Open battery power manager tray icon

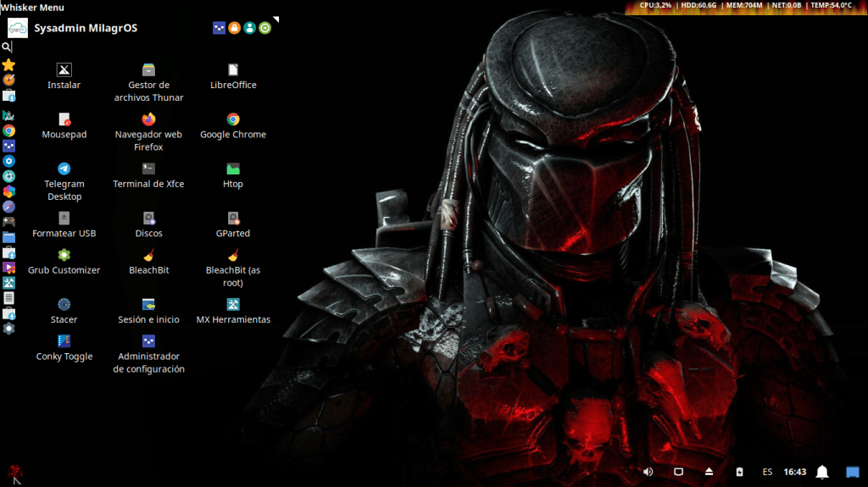[x=738, y=472]
